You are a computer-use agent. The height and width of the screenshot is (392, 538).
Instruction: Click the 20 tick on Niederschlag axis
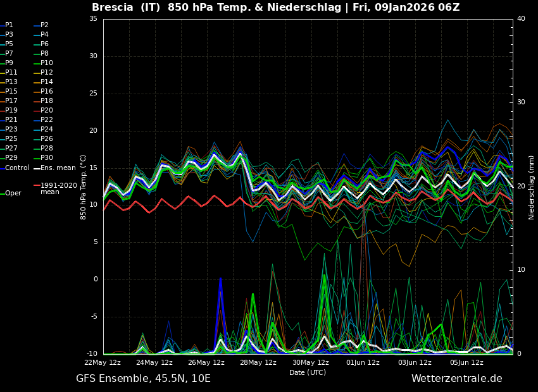tap(521, 187)
